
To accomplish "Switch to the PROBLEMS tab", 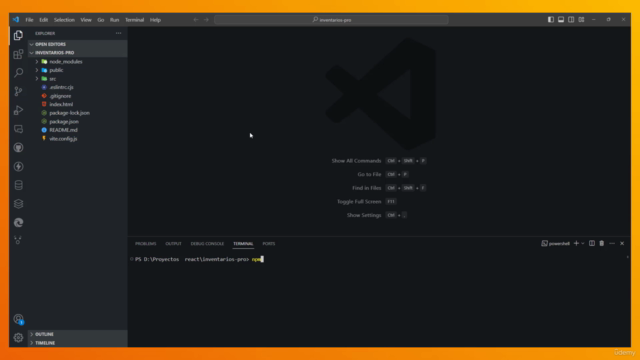I will 145,244.
